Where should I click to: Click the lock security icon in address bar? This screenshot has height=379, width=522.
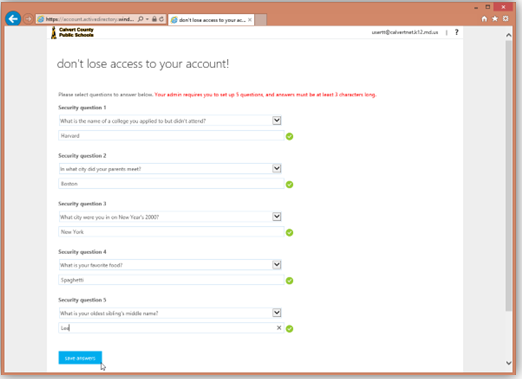[x=154, y=19]
